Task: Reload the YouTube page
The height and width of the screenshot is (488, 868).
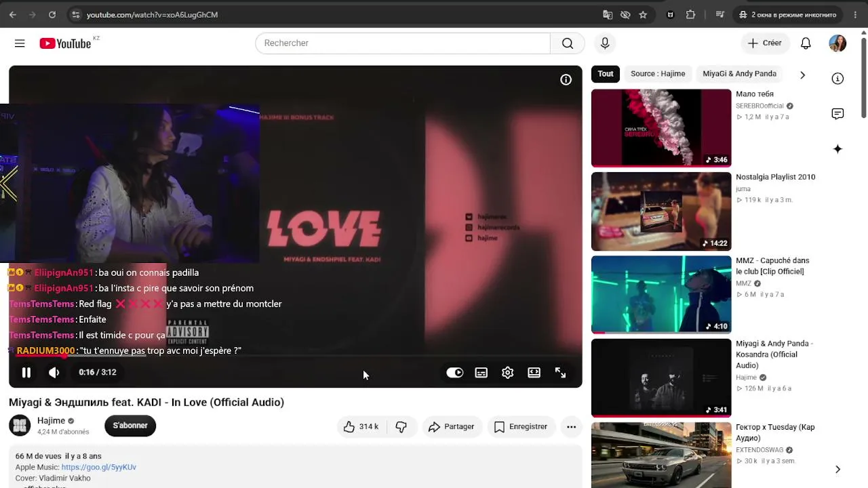Action: (x=52, y=14)
